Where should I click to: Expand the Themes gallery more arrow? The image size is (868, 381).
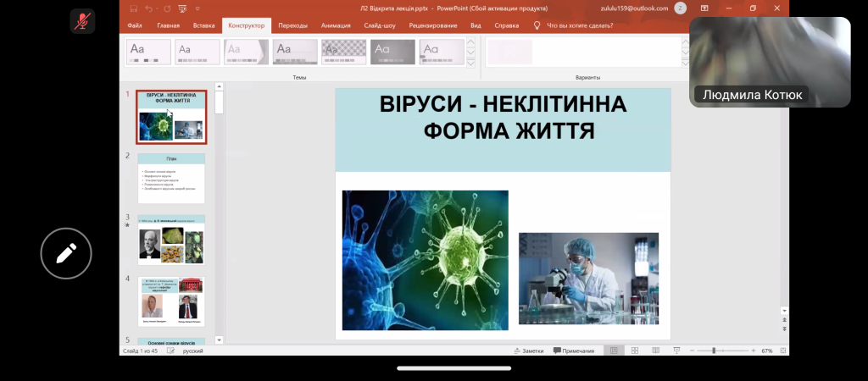472,63
